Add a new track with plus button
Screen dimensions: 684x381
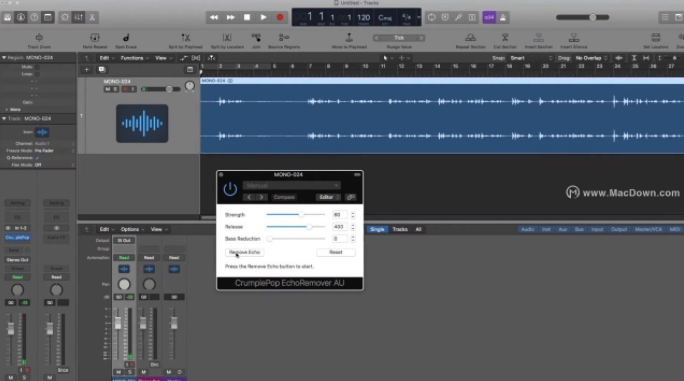pos(86,69)
